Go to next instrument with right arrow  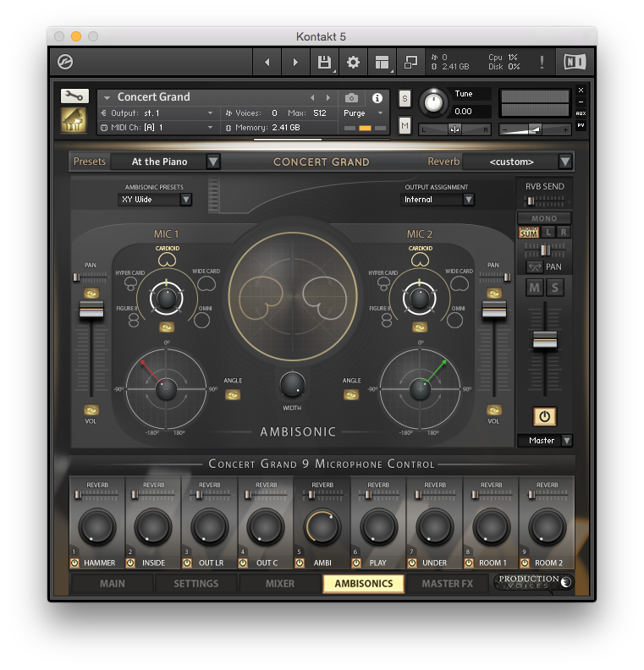tap(295, 63)
